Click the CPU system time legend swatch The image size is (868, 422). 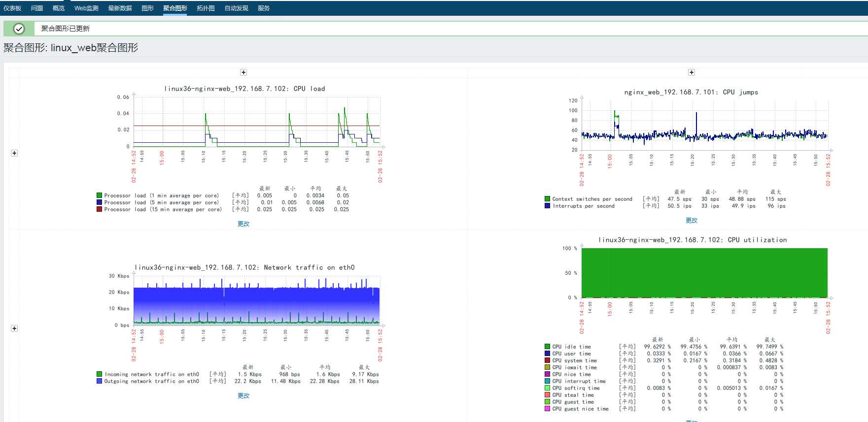coord(548,360)
